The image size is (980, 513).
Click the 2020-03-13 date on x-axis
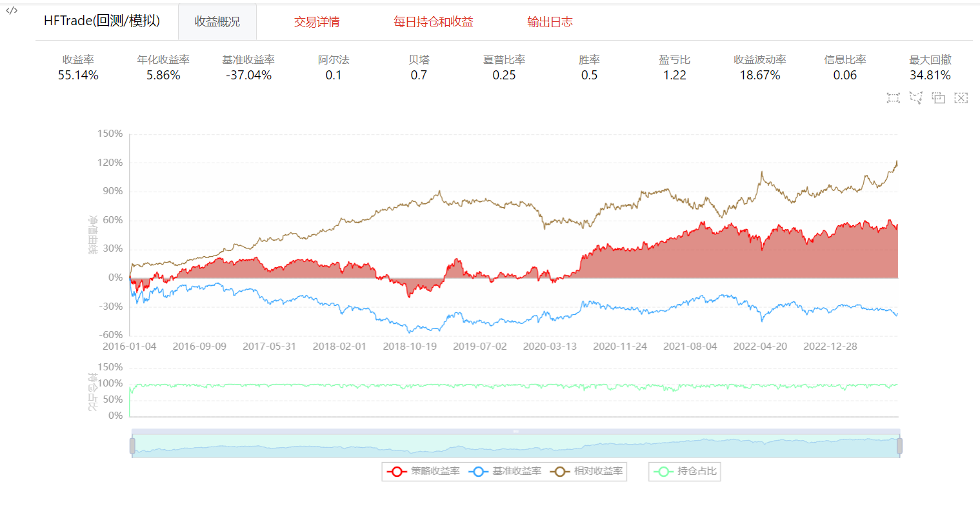coord(550,347)
